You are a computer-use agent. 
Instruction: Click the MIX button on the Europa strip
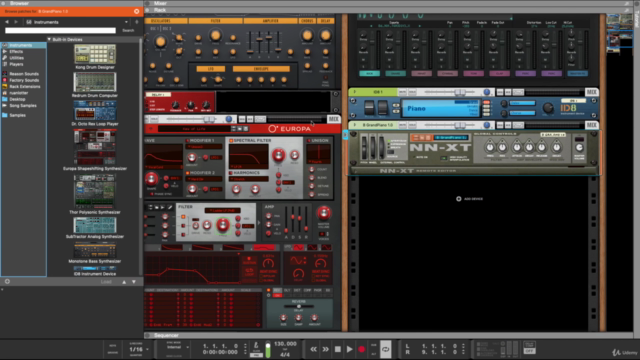(333, 119)
